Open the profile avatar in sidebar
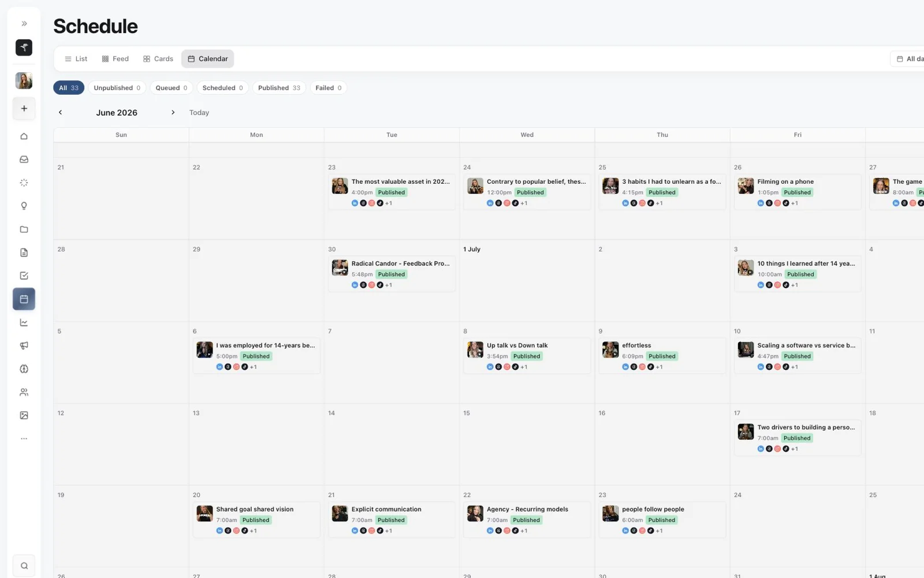Screen dimensions: 924x578 pyautogui.click(x=24, y=80)
